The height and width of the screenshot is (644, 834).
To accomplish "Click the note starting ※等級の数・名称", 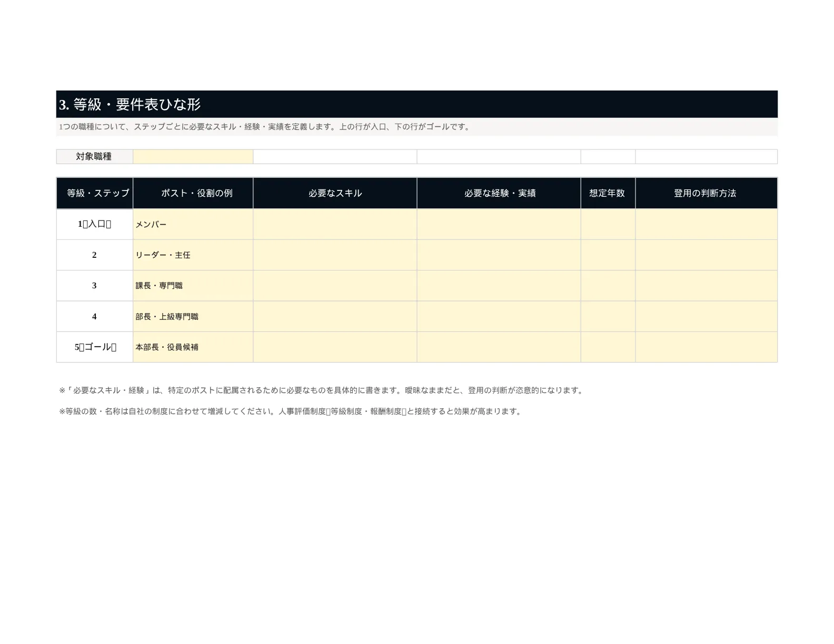I will coord(291,411).
